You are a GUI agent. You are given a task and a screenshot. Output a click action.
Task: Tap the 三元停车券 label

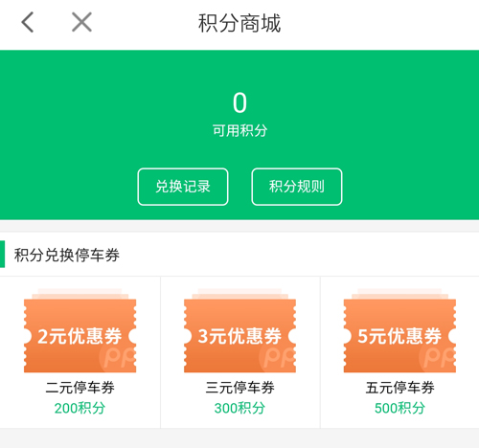(239, 388)
